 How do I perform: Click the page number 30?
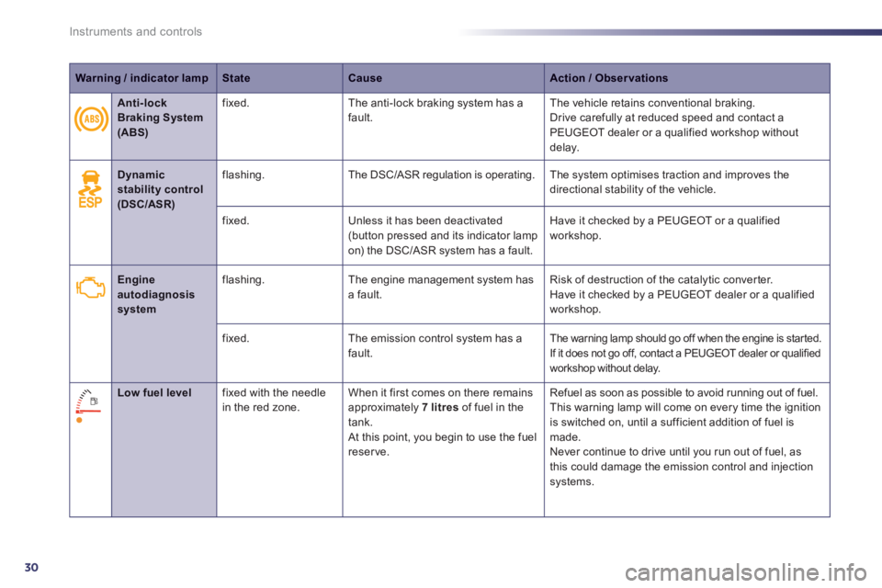(31, 567)
